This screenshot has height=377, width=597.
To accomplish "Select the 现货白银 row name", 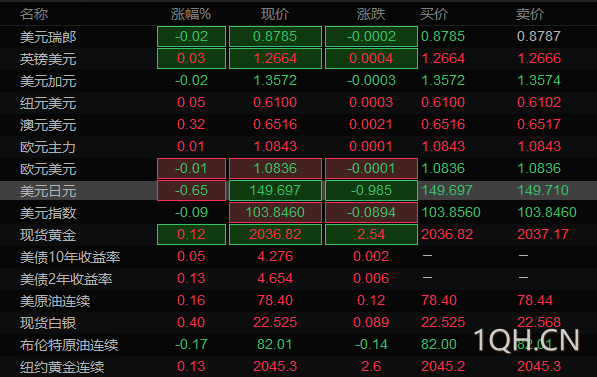I will pos(48,323).
